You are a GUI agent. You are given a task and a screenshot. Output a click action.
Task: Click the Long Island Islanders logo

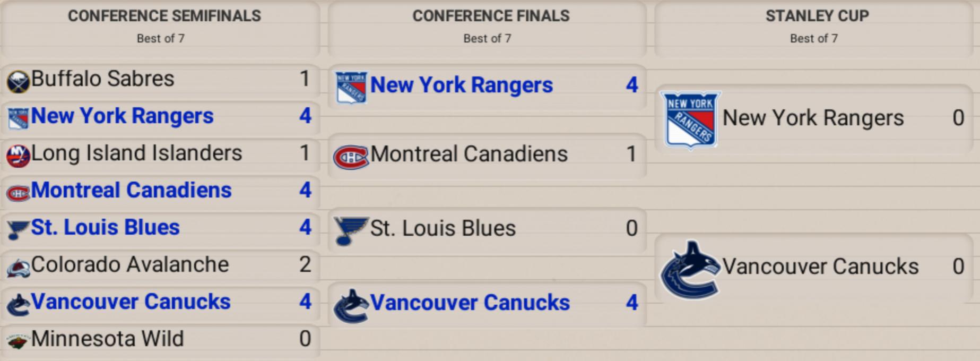(18, 156)
